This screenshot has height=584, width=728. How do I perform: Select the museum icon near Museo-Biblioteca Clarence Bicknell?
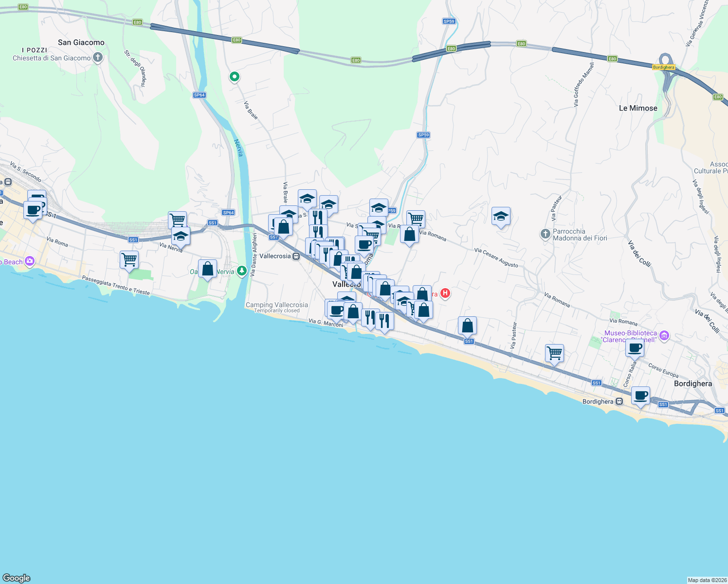(x=664, y=336)
